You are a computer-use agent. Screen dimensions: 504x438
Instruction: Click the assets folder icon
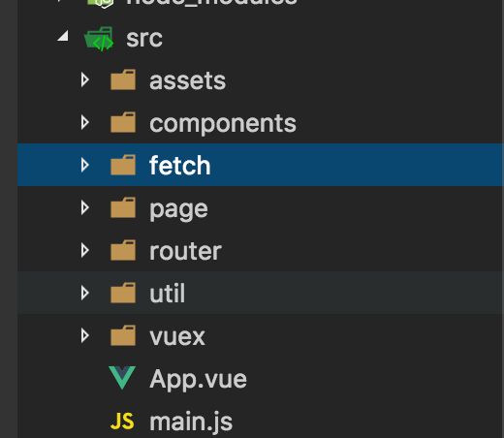[x=123, y=79]
